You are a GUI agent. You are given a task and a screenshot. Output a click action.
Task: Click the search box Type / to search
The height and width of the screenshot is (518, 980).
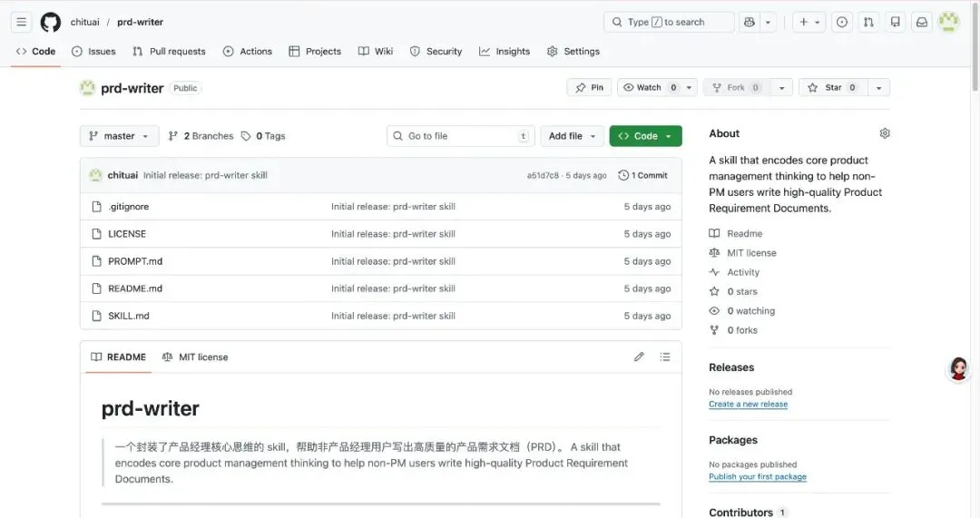coord(669,22)
